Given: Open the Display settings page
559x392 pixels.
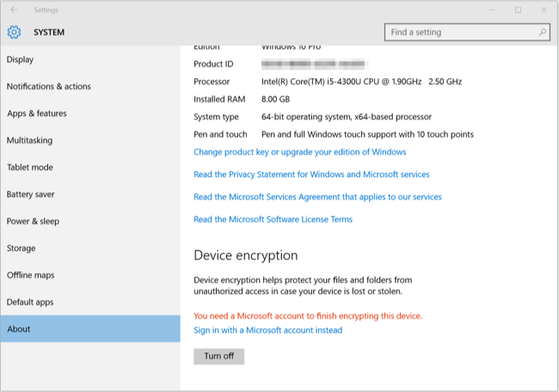Looking at the screenshot, I should [21, 59].
